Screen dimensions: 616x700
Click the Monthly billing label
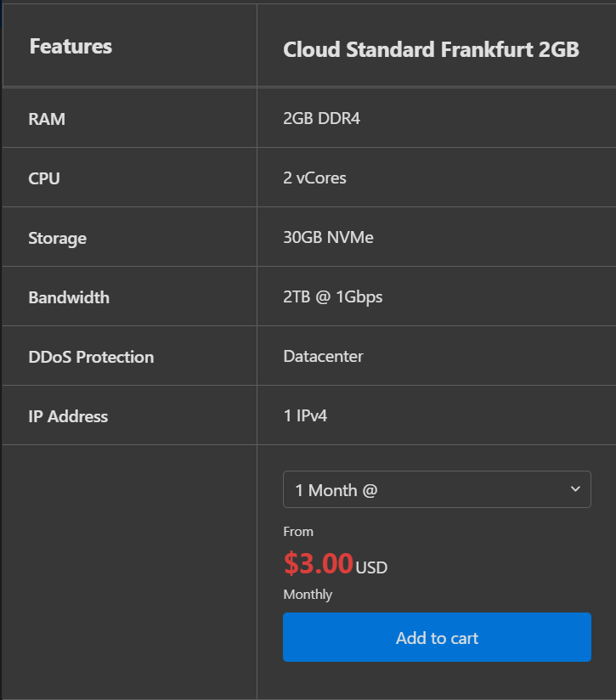click(308, 595)
